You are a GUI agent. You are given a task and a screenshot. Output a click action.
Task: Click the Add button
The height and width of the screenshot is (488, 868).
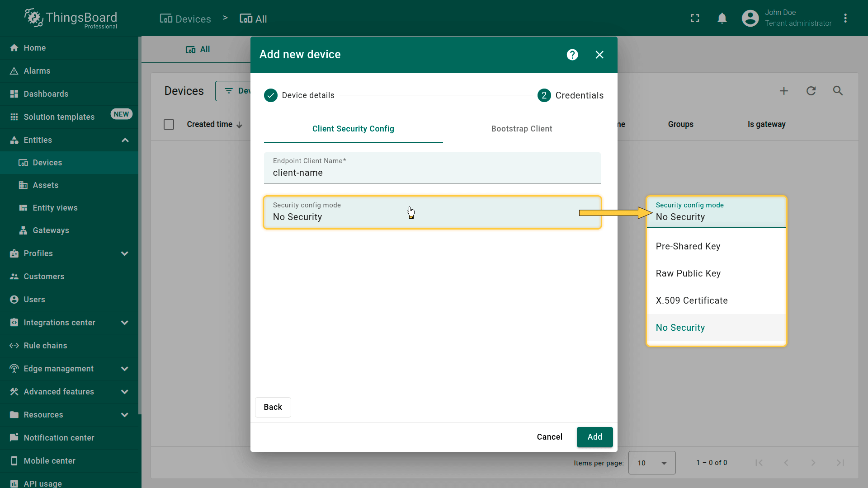[594, 437]
